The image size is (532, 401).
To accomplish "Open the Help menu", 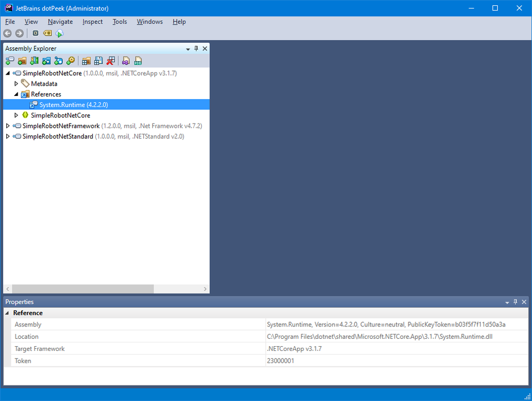I will point(179,22).
